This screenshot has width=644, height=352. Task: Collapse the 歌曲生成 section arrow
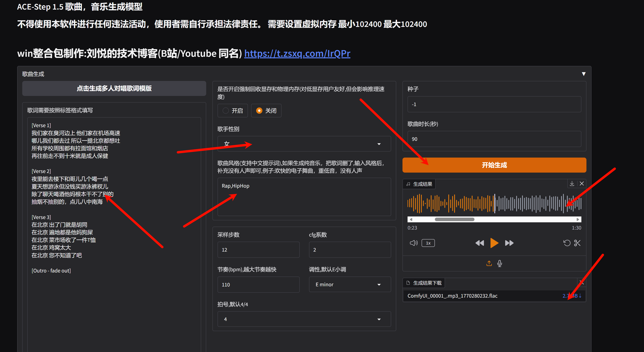[x=584, y=74]
